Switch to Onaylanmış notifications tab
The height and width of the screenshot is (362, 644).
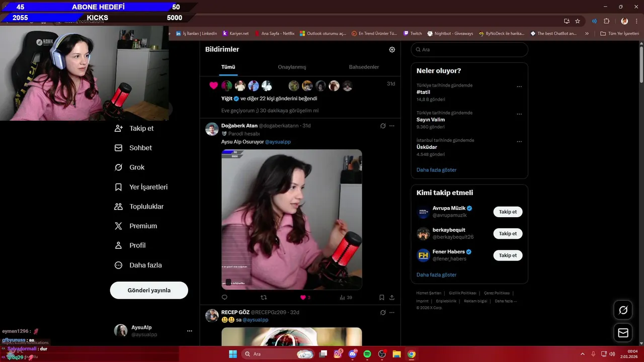[292, 67]
